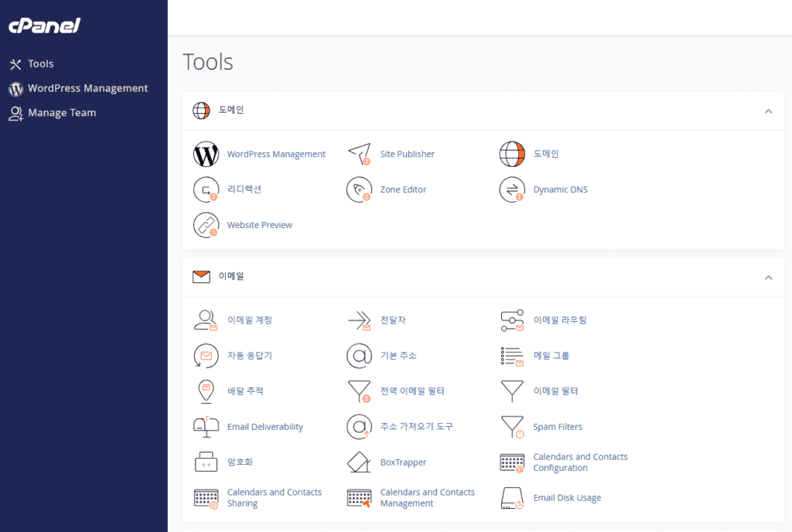
Task: Click the 암호화 encryption icon
Action: (x=206, y=462)
